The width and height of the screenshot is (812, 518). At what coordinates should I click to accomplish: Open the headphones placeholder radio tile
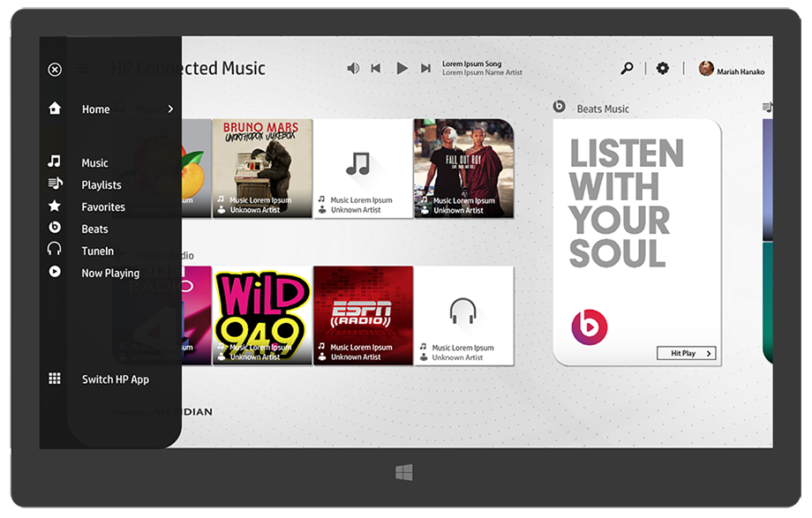(464, 315)
